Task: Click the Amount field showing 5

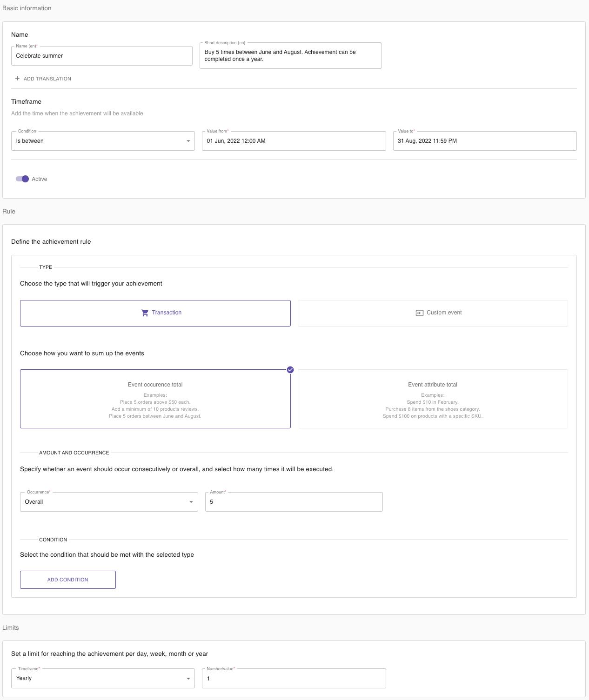Action: click(294, 502)
